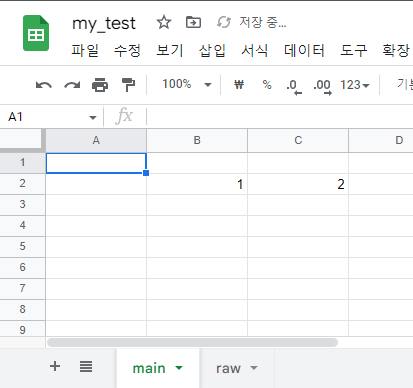Screen dimensions: 413x388
Task: Undo the last action
Action: [x=44, y=85]
